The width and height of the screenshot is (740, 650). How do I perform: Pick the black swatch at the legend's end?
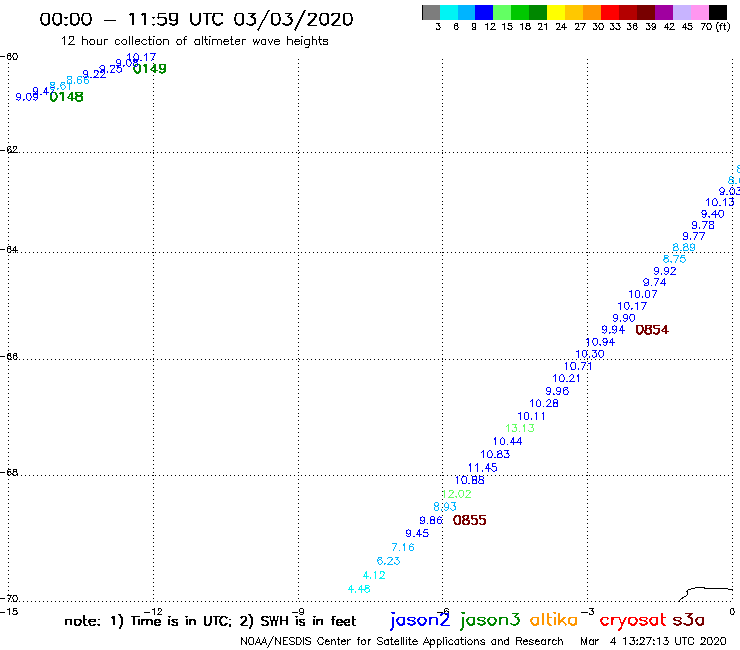coord(717,12)
